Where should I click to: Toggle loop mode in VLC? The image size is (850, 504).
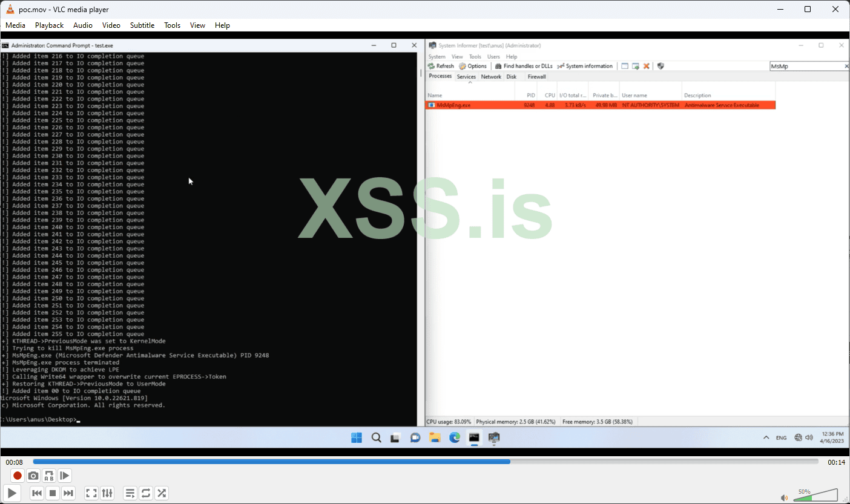pyautogui.click(x=146, y=493)
